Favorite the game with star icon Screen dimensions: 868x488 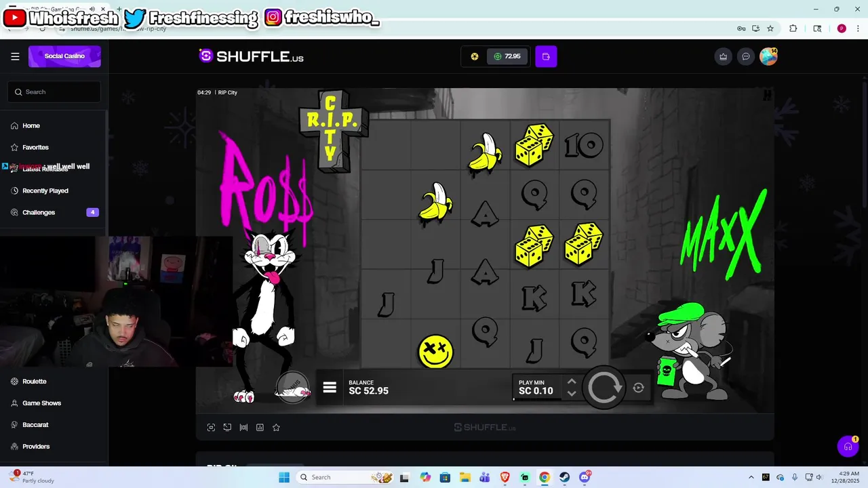tap(276, 428)
